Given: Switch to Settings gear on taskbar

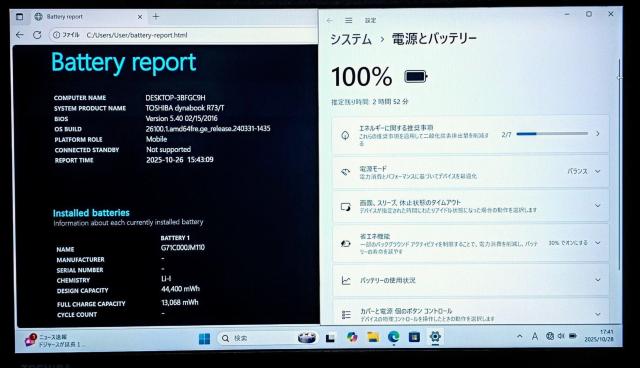Looking at the screenshot, I should 435,337.
